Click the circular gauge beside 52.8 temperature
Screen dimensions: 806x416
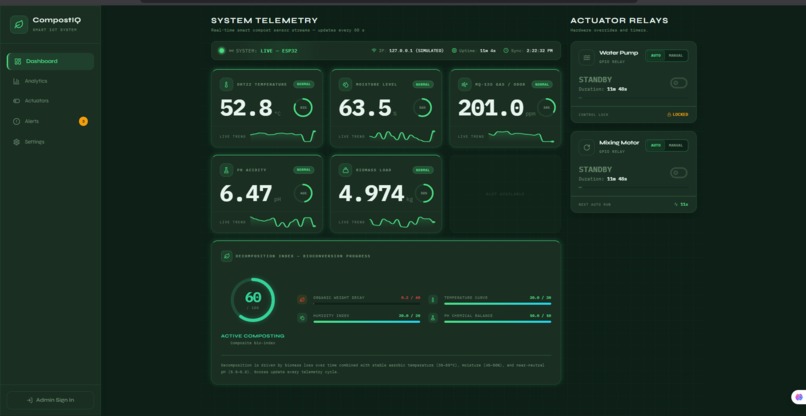(x=303, y=108)
